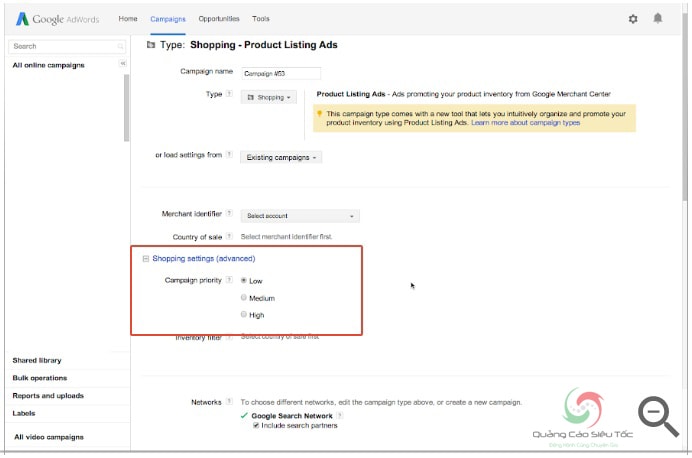692x458 pixels.
Task: Click help icon beside Merchant identifier
Action: coord(229,214)
